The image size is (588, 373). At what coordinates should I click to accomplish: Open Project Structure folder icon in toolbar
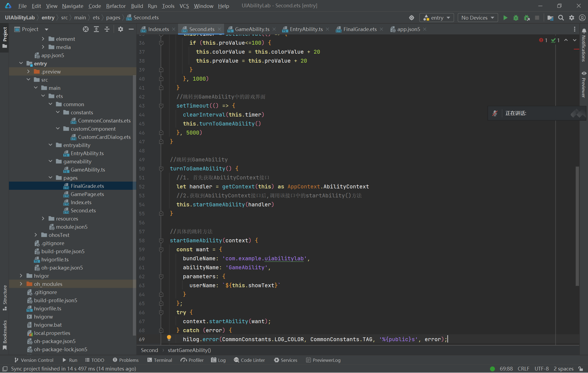coord(550,18)
